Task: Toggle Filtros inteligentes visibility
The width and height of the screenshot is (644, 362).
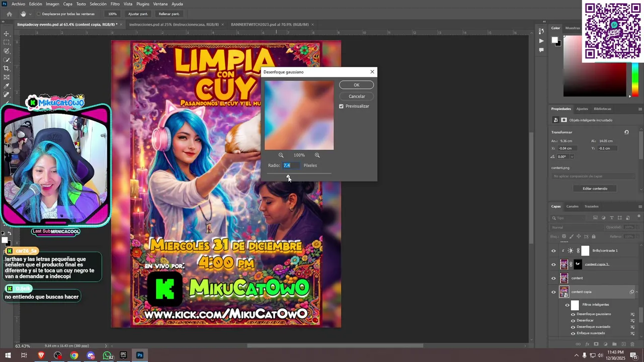Action: (x=567, y=305)
